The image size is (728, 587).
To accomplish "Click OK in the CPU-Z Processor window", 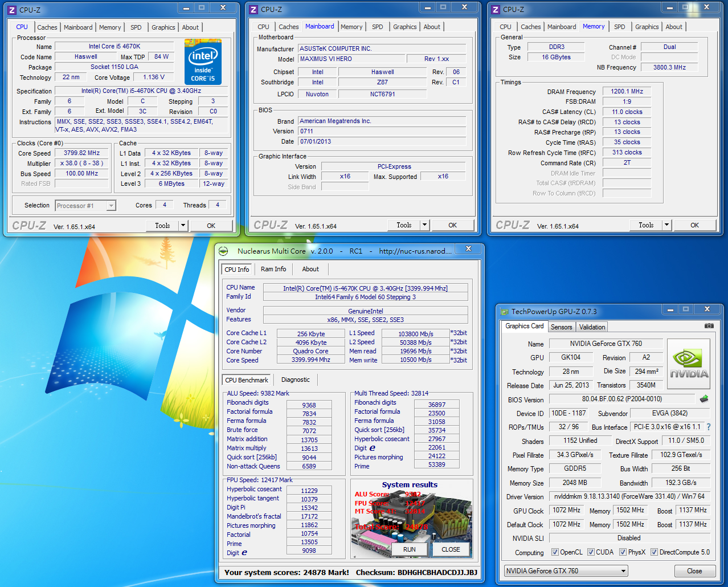I will coord(211,226).
